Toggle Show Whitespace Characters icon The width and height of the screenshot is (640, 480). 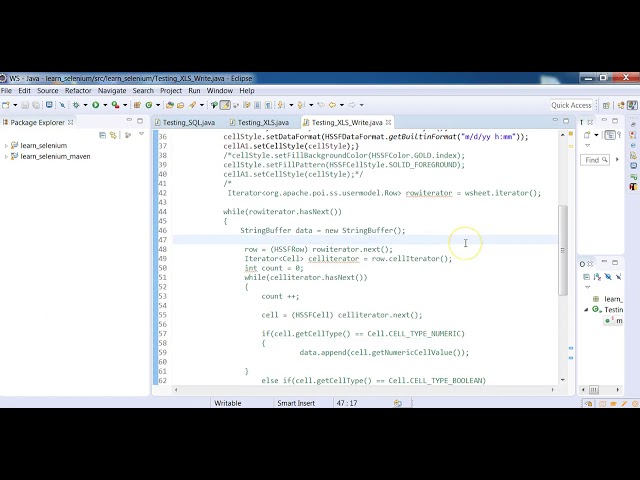268,105
